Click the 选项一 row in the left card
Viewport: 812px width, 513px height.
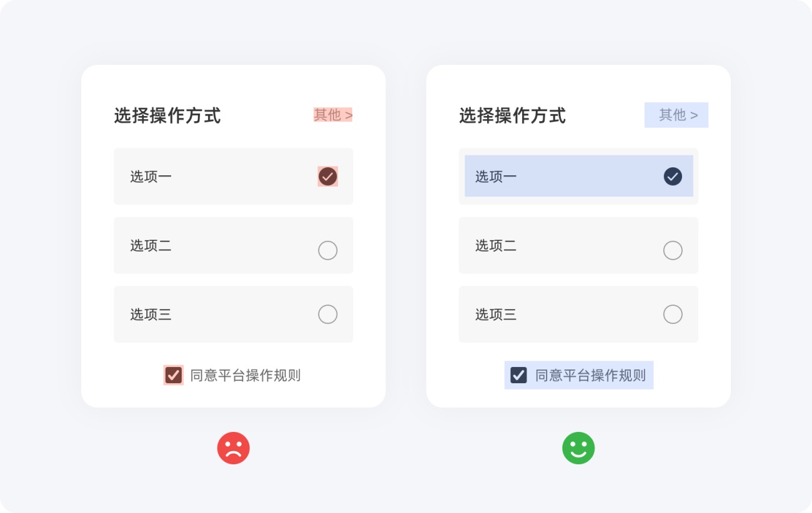tap(151, 177)
